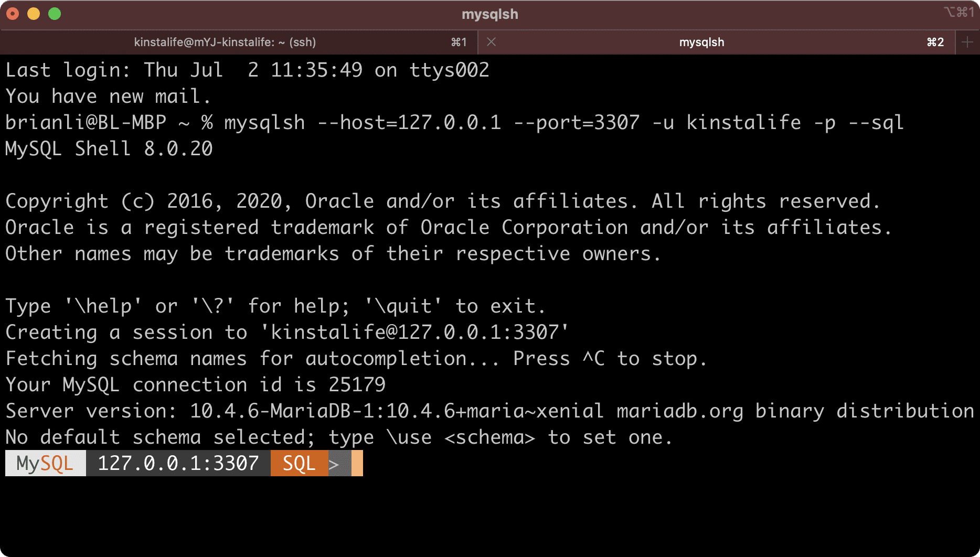980x557 pixels.
Task: Close the mysqlsh tab via its × button
Action: [491, 42]
